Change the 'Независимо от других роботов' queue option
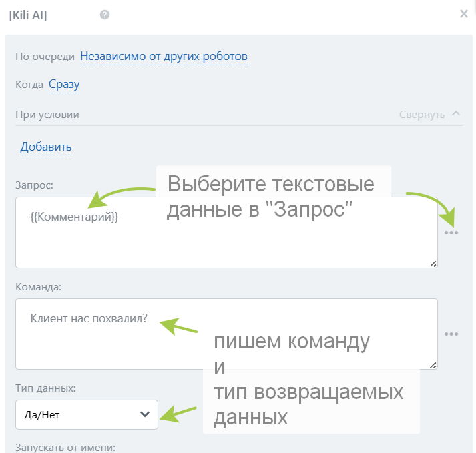476x453 pixels. click(164, 56)
